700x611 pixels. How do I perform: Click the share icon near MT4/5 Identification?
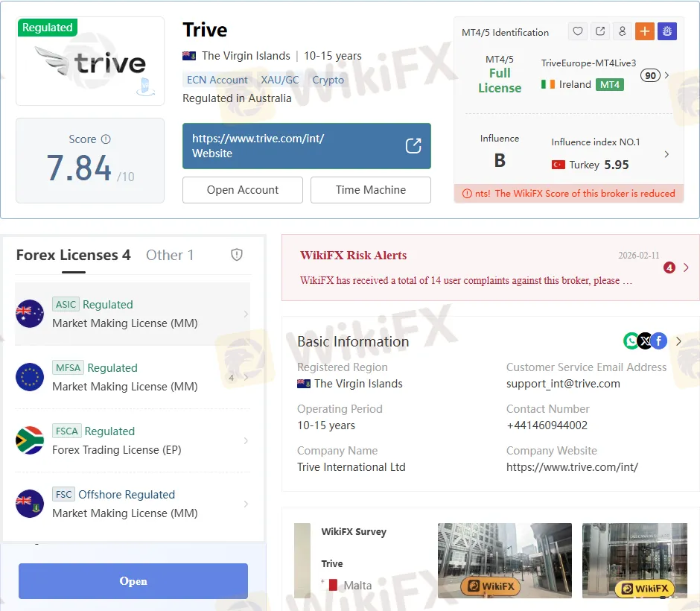click(x=600, y=31)
